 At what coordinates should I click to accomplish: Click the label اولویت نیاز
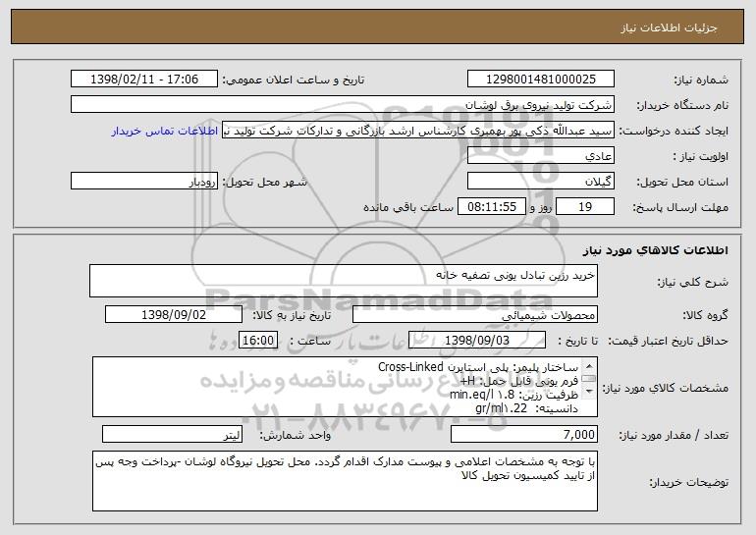(701, 157)
